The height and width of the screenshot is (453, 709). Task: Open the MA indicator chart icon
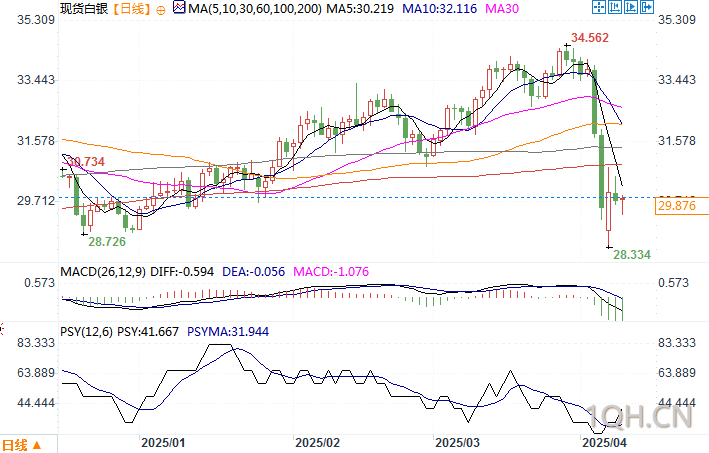pos(179,8)
